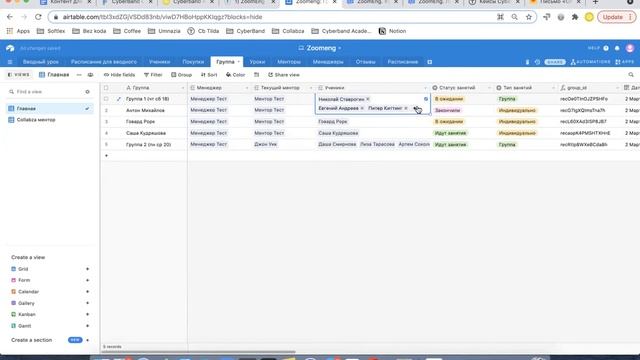Open Статус занятий column dropdown
The image size is (640, 360).
pos(489,88)
